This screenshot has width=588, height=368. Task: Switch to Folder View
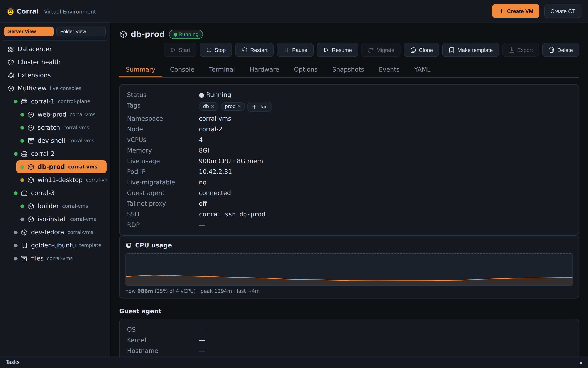click(x=81, y=31)
